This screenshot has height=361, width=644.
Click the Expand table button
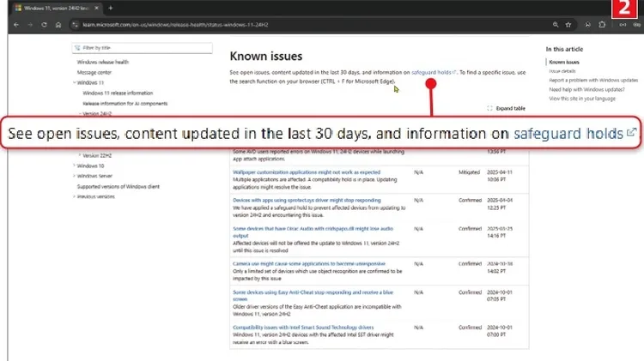pos(506,108)
